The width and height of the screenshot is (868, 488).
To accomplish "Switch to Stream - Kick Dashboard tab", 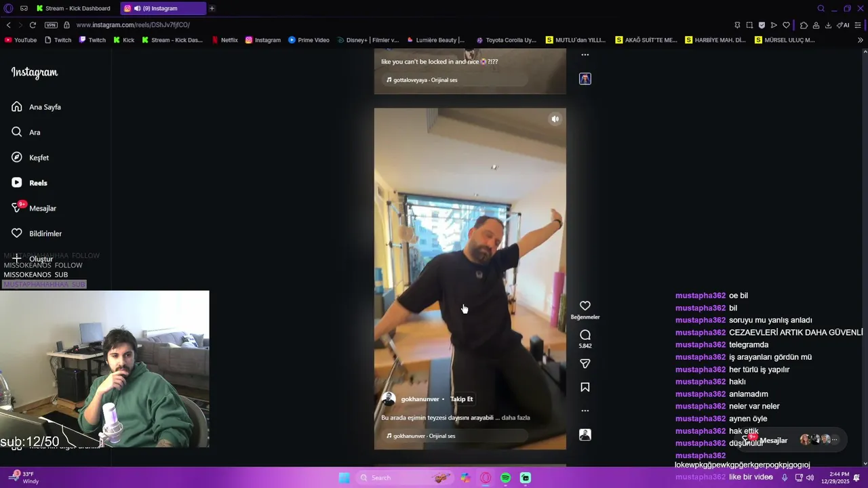I will [x=73, y=8].
